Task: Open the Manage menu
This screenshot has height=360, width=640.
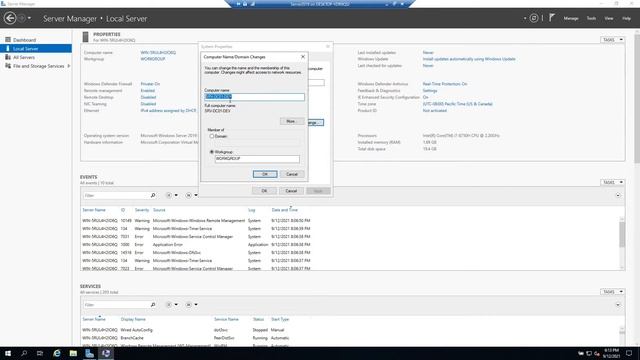Action: point(571,18)
